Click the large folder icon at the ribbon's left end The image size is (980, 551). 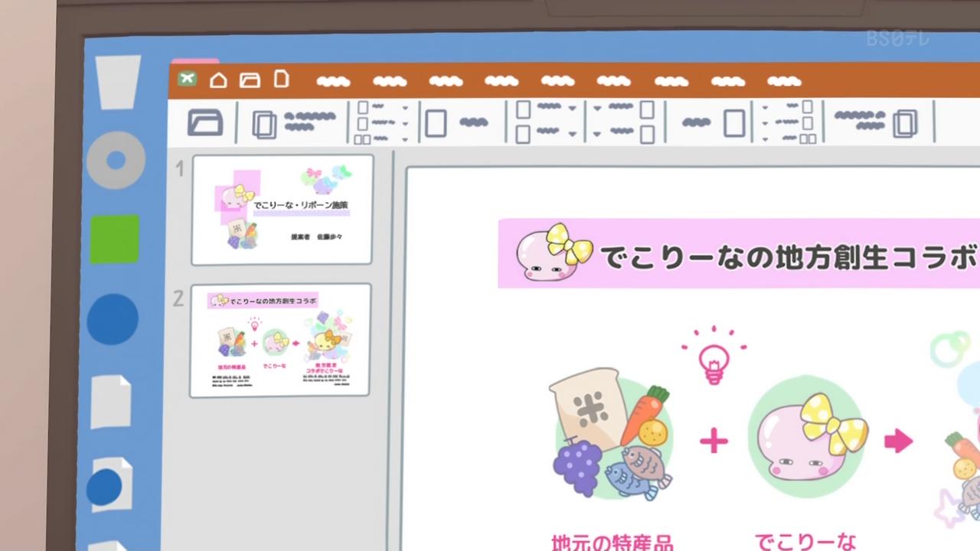click(x=205, y=122)
